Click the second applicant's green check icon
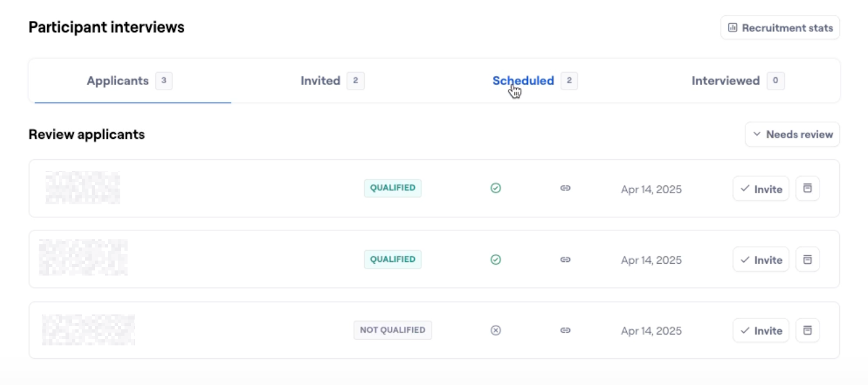Screen dimensions: 868x385 [496, 259]
